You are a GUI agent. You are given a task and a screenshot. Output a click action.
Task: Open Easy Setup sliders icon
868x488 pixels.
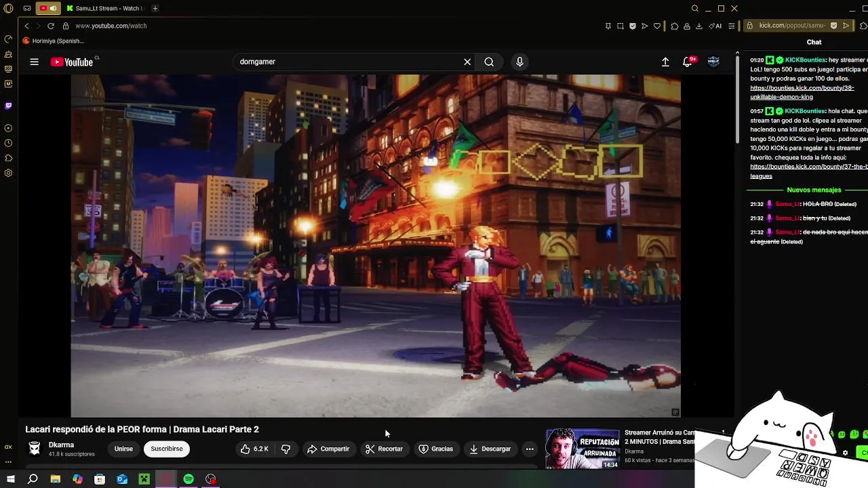tap(731, 26)
